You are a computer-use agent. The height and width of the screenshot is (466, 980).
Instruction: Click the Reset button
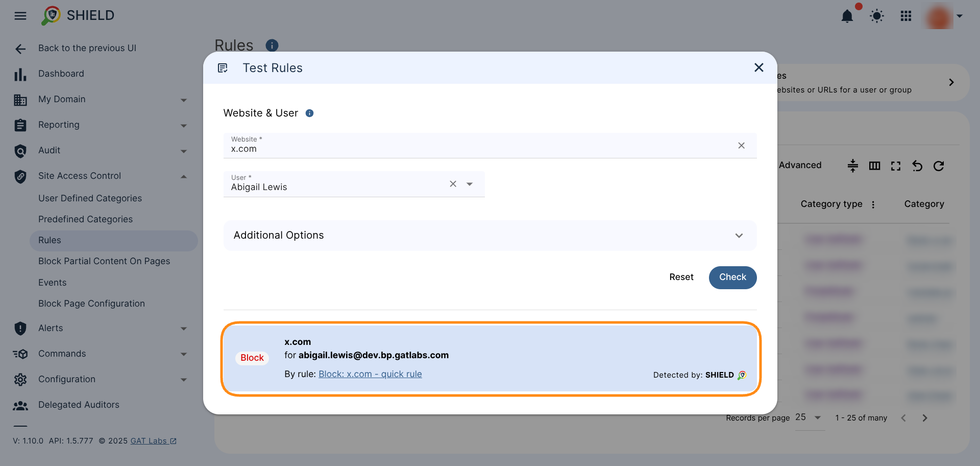coord(681,277)
